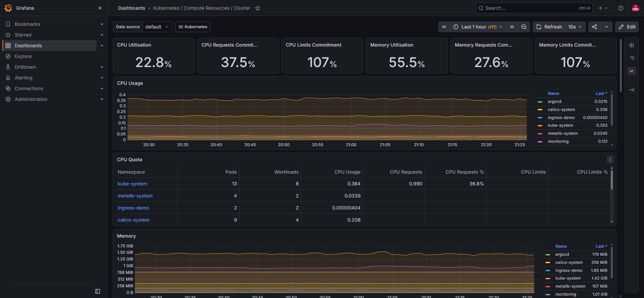Open the help question mark icon
The width and height of the screenshot is (644, 298).
[x=621, y=8]
